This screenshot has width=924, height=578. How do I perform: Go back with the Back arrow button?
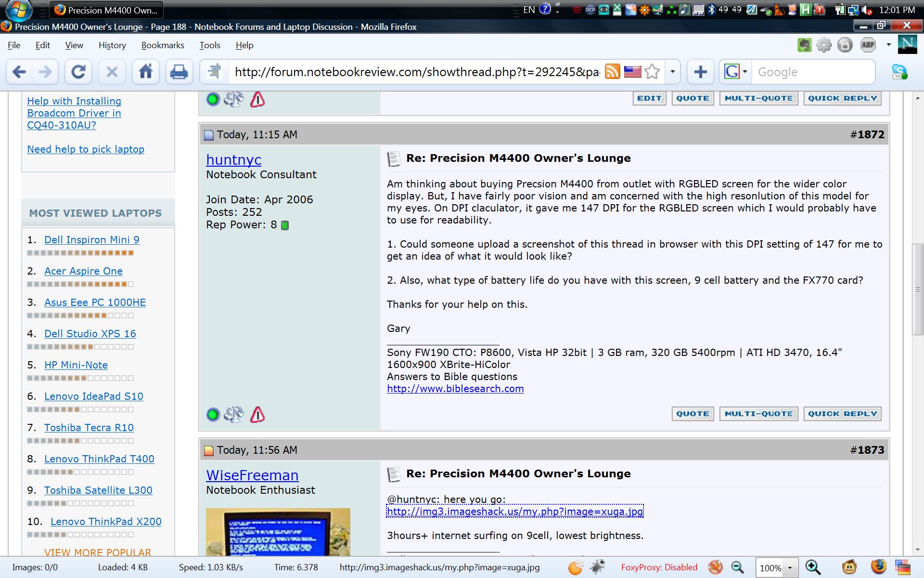tap(19, 72)
